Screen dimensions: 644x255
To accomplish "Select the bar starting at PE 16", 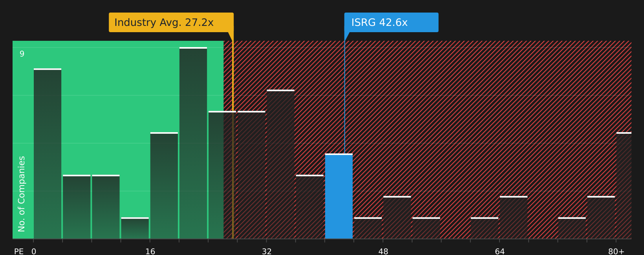I will 164,186.
